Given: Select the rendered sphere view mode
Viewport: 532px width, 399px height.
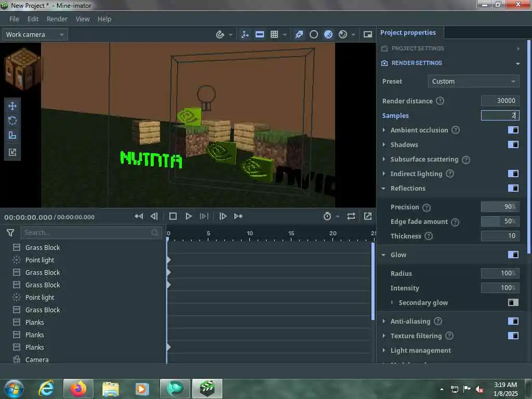Looking at the screenshot, I should click(x=343, y=34).
